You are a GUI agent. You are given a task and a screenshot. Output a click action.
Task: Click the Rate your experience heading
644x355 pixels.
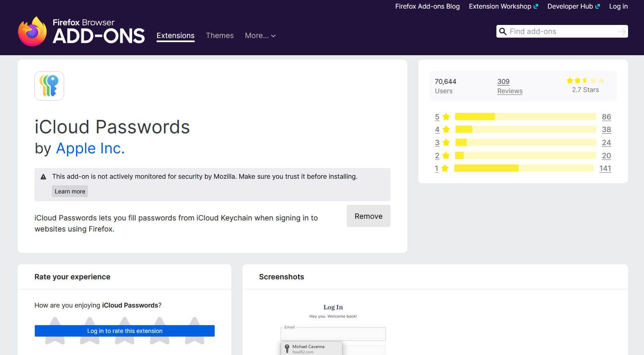[x=72, y=277]
